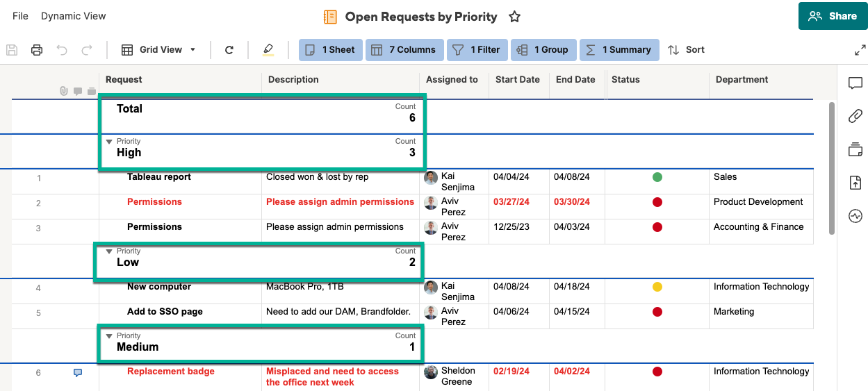Image resolution: width=868 pixels, height=391 pixels.
Task: Expand to full screen with arrows icon
Action: point(860,50)
